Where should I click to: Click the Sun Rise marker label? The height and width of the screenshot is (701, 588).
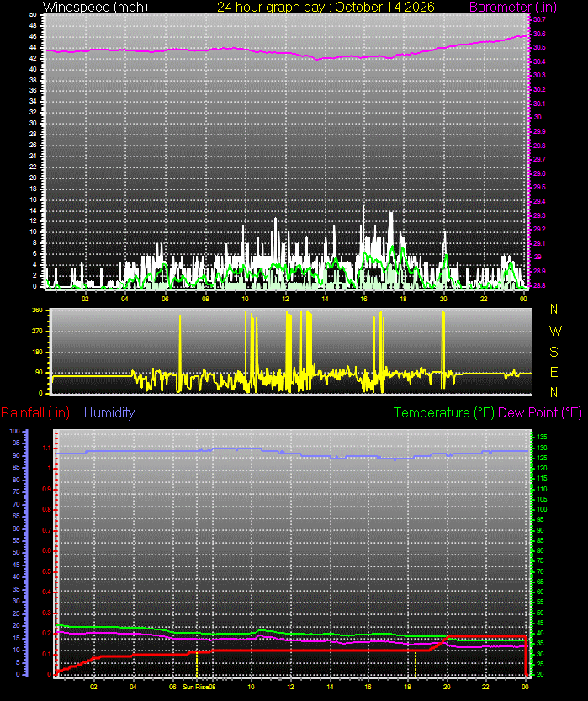click(x=196, y=687)
